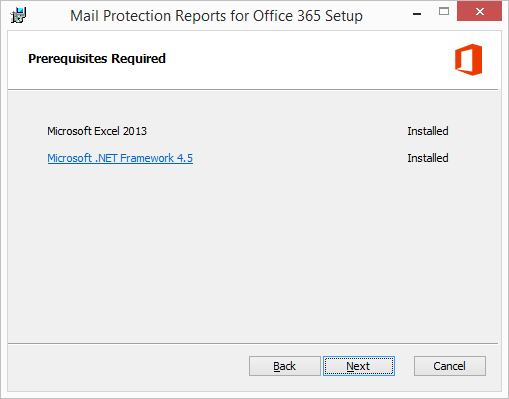Close the setup dialog with red X
Screen dimensions: 509x399
[x=479, y=11]
